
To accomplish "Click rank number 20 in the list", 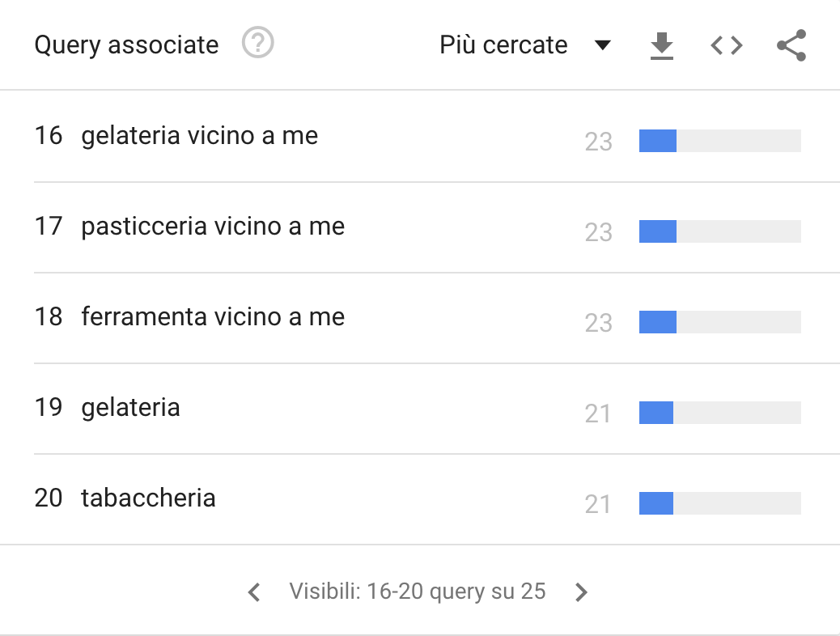I will [x=49, y=498].
